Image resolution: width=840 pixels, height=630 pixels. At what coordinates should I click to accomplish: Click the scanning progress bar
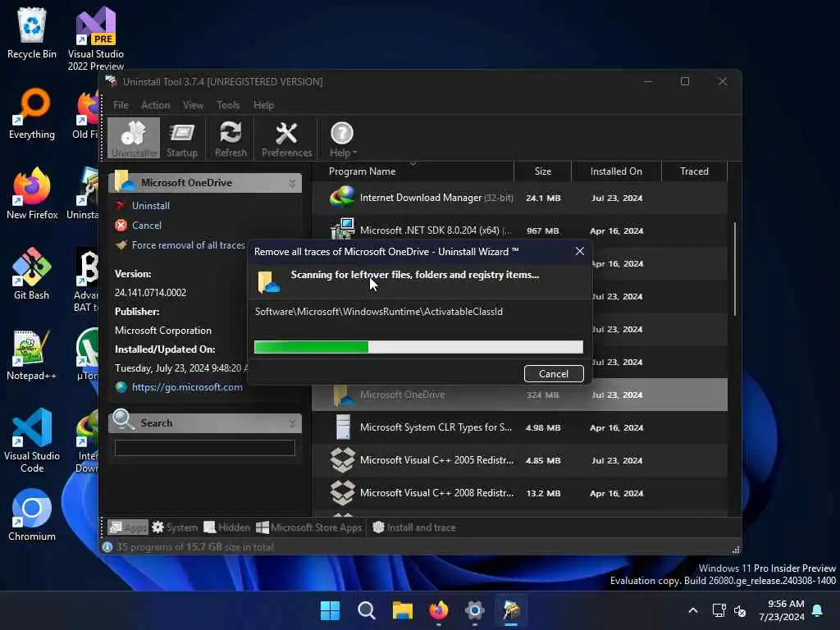point(418,347)
